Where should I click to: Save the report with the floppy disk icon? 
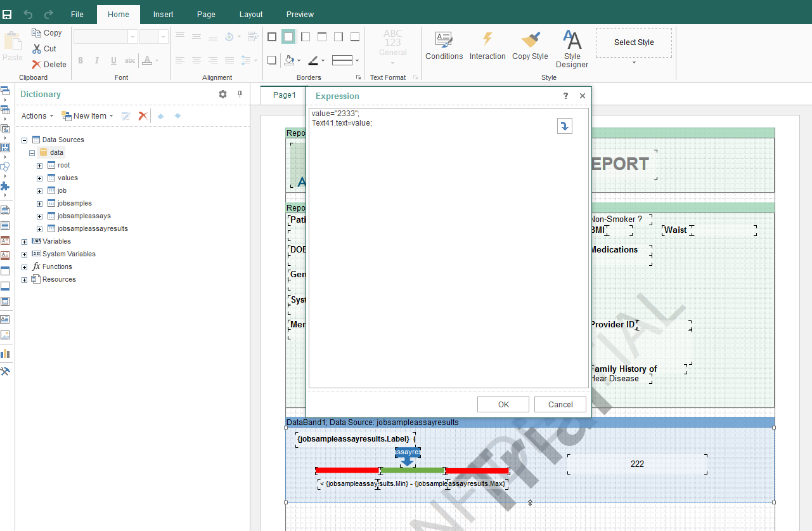(7, 14)
